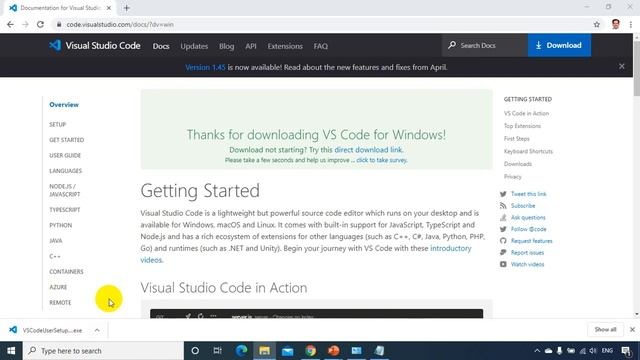Open Cortana circle on the taskbar

pyautogui.click(x=195, y=351)
